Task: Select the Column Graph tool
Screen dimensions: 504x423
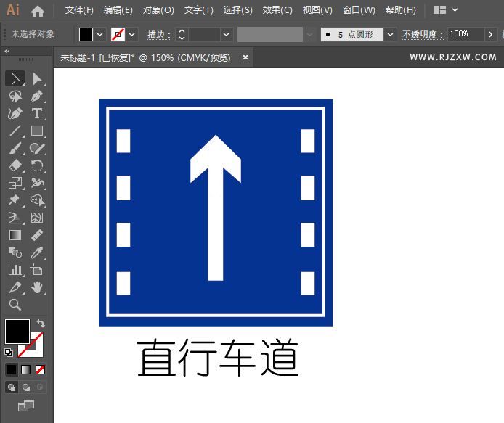Action: pyautogui.click(x=15, y=270)
